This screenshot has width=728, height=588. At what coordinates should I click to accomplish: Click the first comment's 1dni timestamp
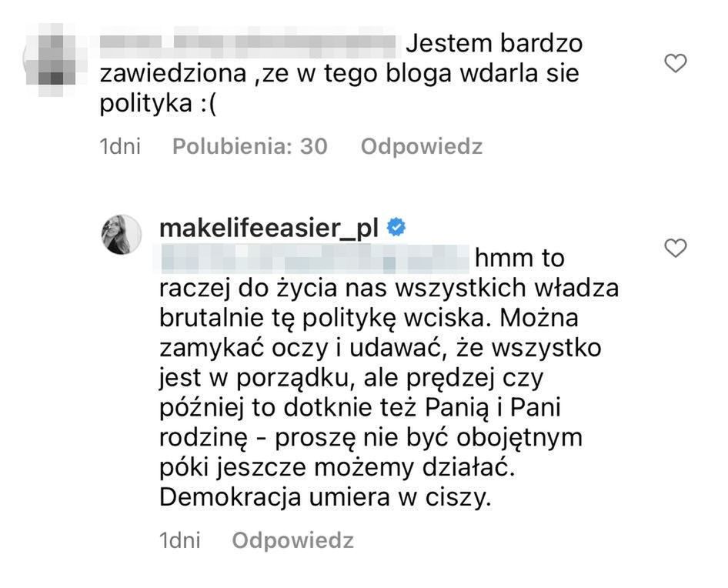120,146
